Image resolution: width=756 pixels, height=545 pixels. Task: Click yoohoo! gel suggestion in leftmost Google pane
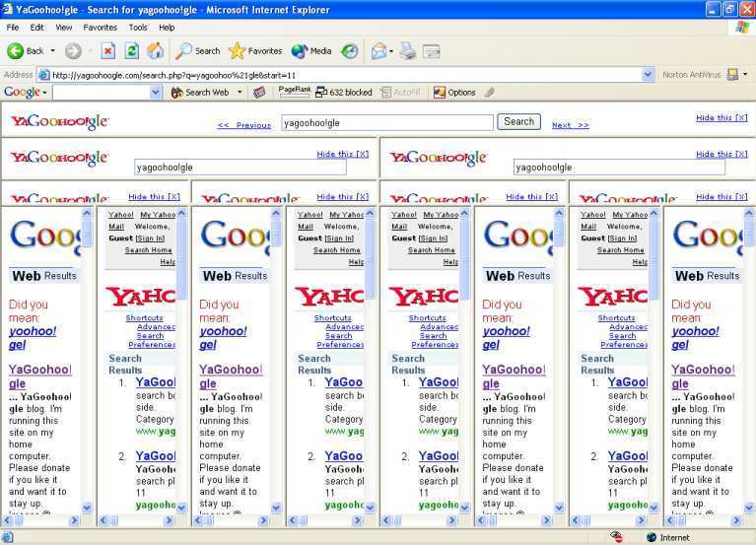point(33,338)
